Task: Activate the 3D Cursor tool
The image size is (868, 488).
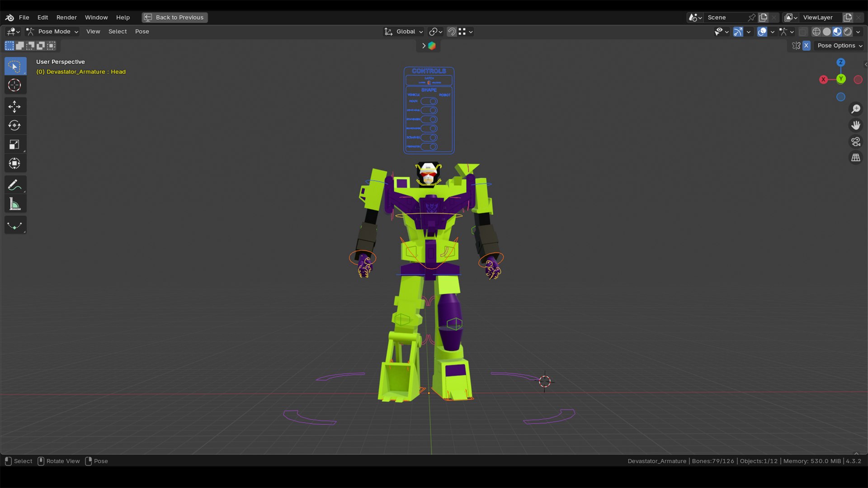Action: [15, 85]
